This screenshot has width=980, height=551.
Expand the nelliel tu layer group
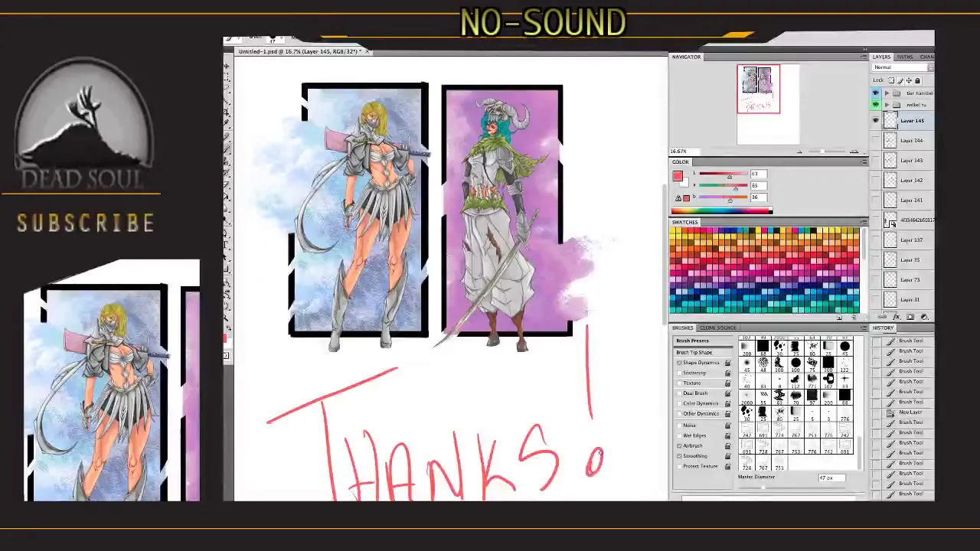click(887, 104)
